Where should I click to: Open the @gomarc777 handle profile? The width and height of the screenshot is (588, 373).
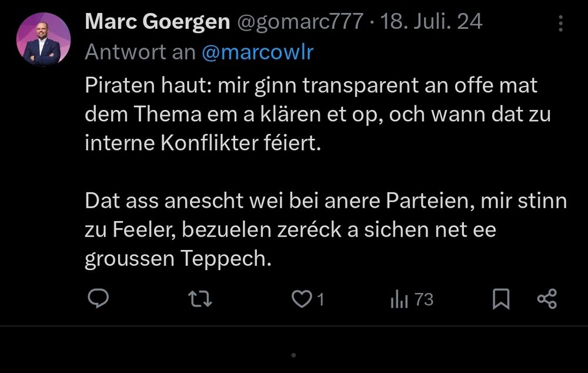[x=300, y=22]
